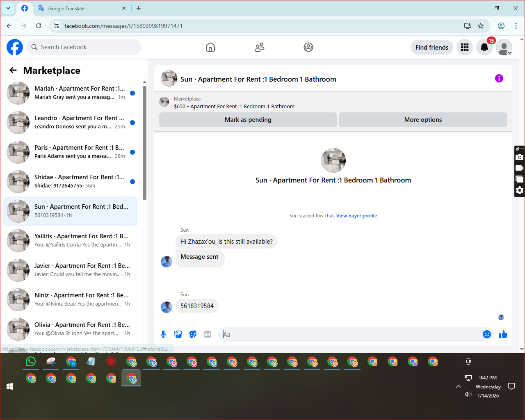Screen dimensions: 525x420
Task: Send a thumbs-up like
Action: [x=503, y=334]
